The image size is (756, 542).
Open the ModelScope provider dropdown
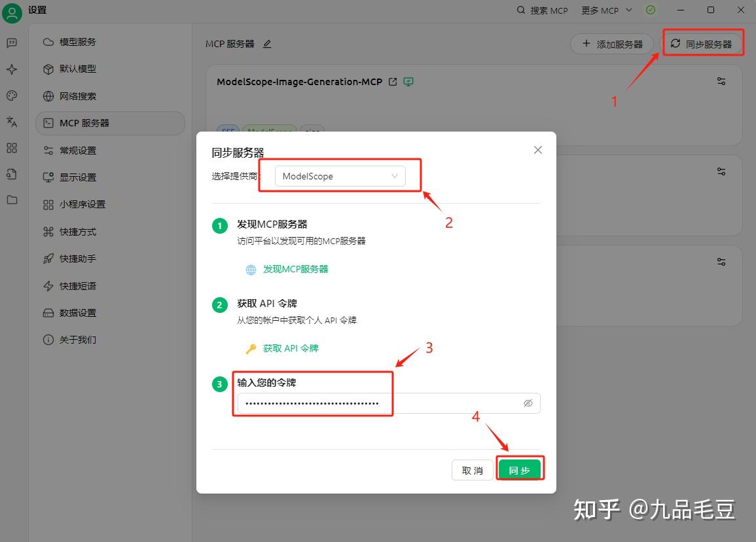(x=340, y=175)
